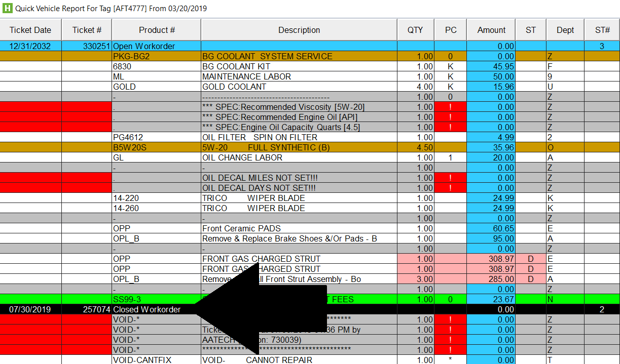Click the red alert on Recommended Viscosity row
Screen dimensions: 620x364
[x=450, y=107]
